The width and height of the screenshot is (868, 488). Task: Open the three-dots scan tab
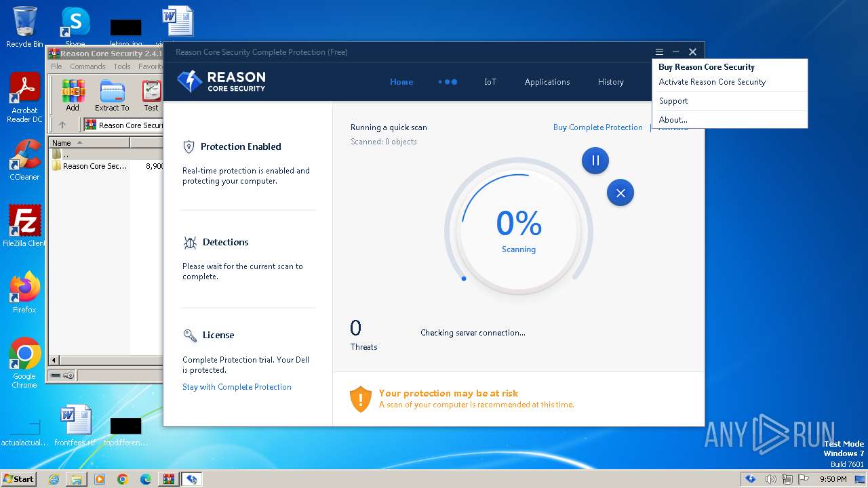448,81
